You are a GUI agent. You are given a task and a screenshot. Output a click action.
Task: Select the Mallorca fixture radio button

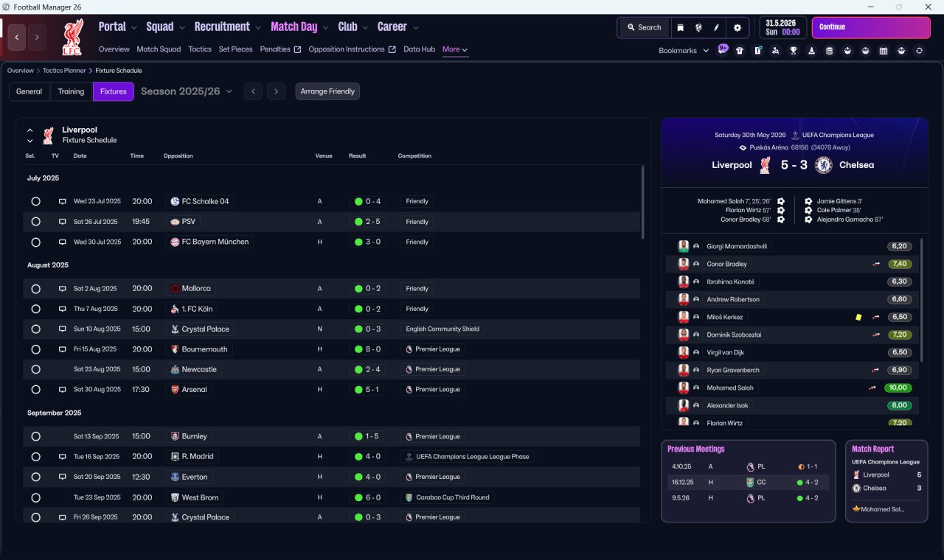[35, 288]
